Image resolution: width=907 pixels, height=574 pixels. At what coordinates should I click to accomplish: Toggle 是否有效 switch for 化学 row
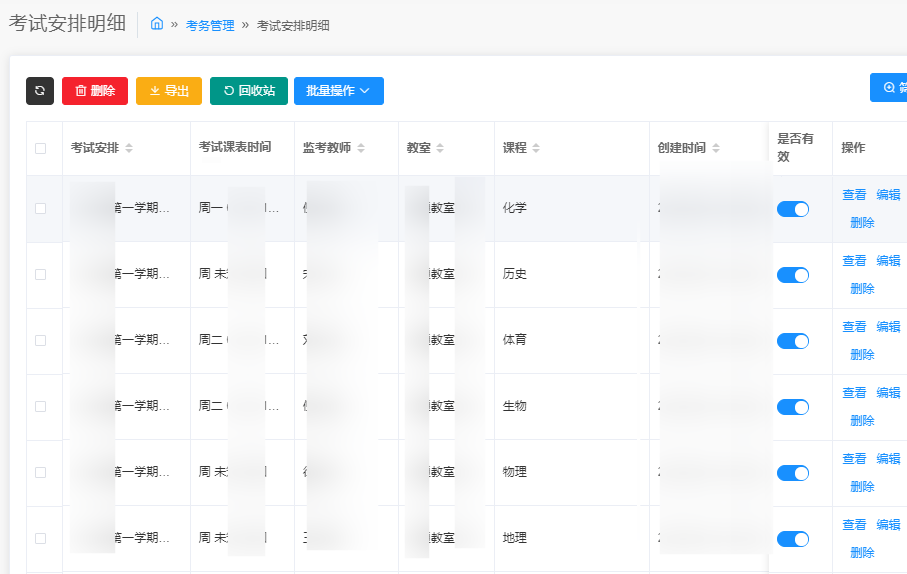pyautogui.click(x=793, y=209)
